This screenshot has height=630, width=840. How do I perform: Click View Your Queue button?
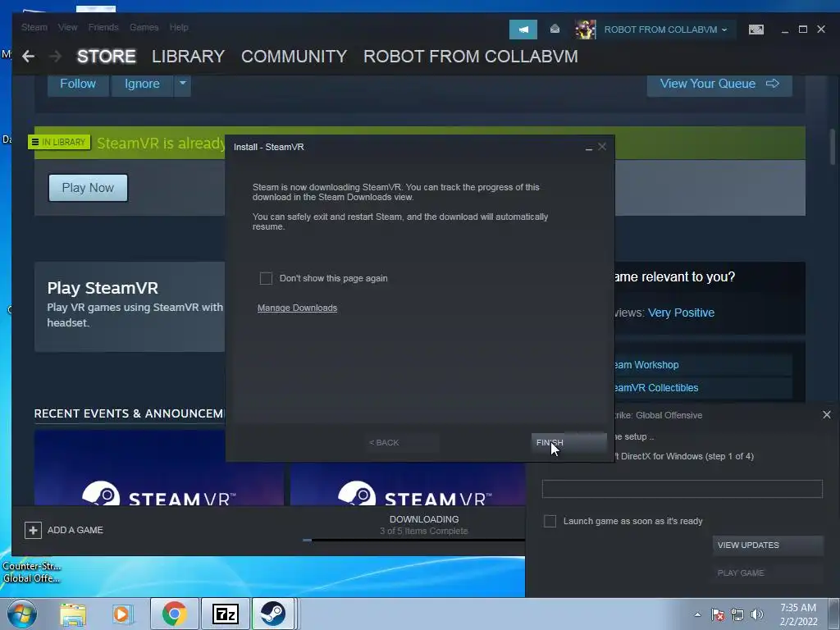(719, 84)
